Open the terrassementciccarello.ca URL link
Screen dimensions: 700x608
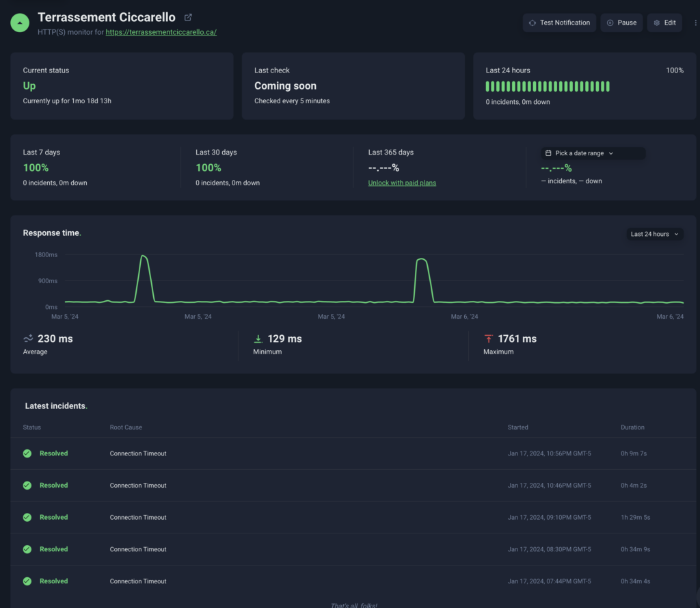click(x=161, y=32)
